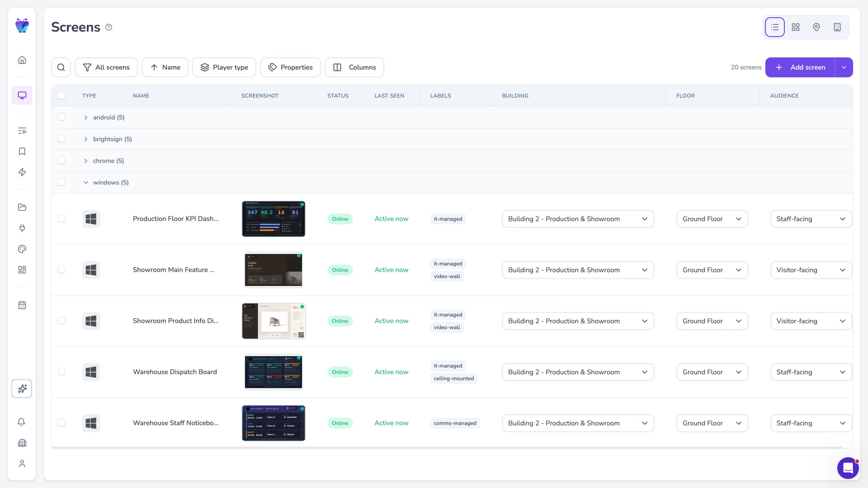Check the android group checkbox
Image resolution: width=868 pixels, height=488 pixels.
[x=61, y=117]
